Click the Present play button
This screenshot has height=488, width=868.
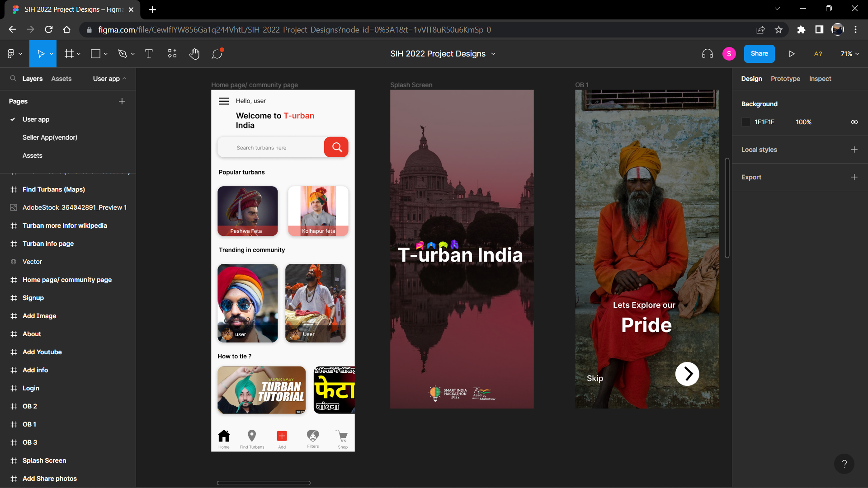(x=792, y=53)
